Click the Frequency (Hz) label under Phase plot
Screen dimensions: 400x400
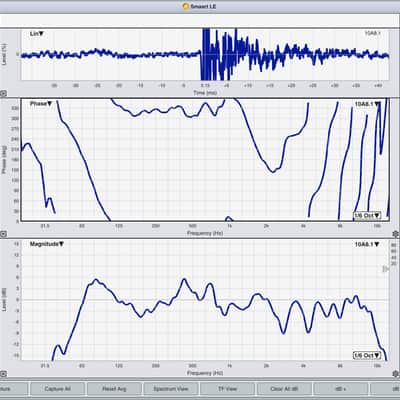coord(205,233)
